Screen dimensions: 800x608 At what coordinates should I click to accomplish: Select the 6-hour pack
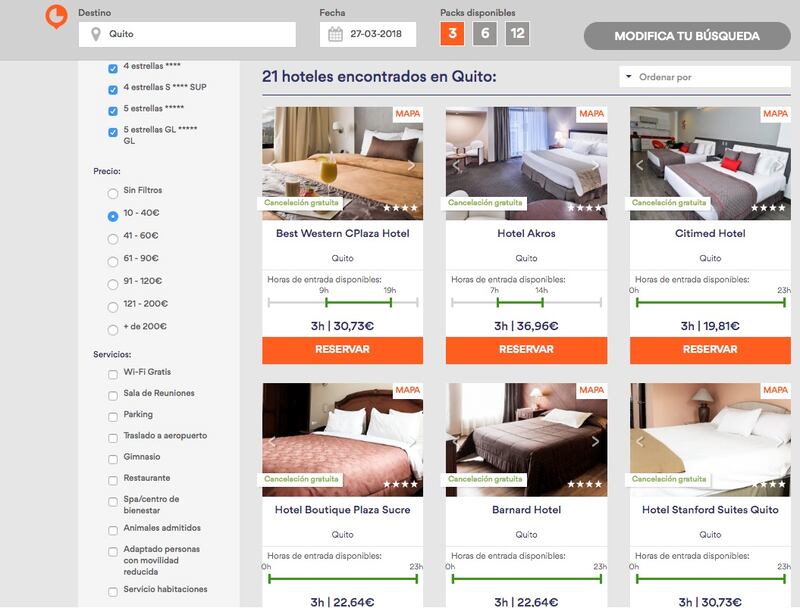pos(485,34)
